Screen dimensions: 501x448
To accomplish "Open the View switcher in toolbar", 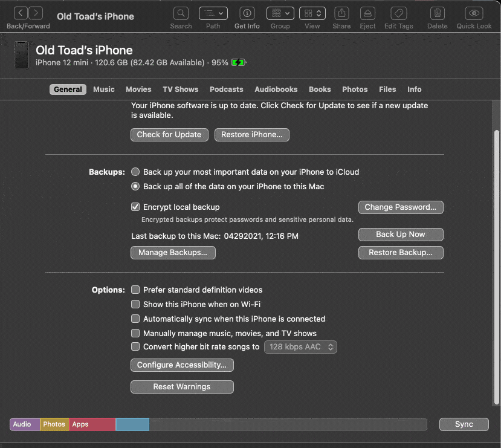I will click(x=312, y=13).
